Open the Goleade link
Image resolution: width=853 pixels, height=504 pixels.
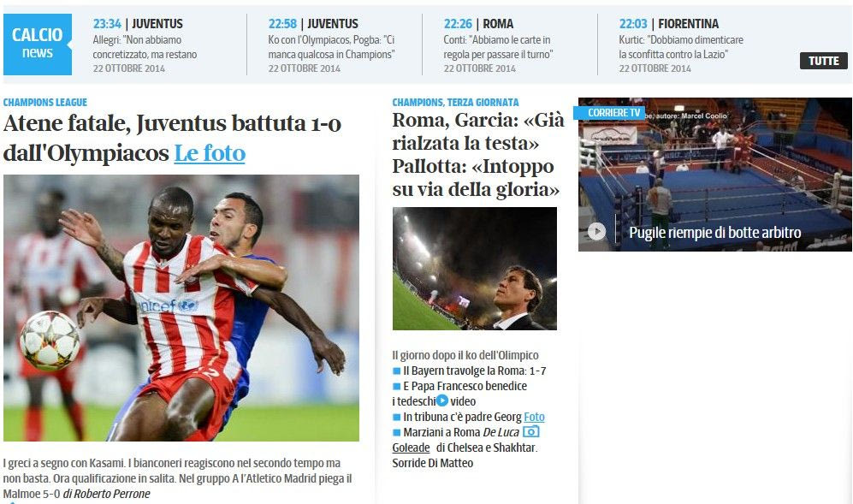(x=411, y=448)
